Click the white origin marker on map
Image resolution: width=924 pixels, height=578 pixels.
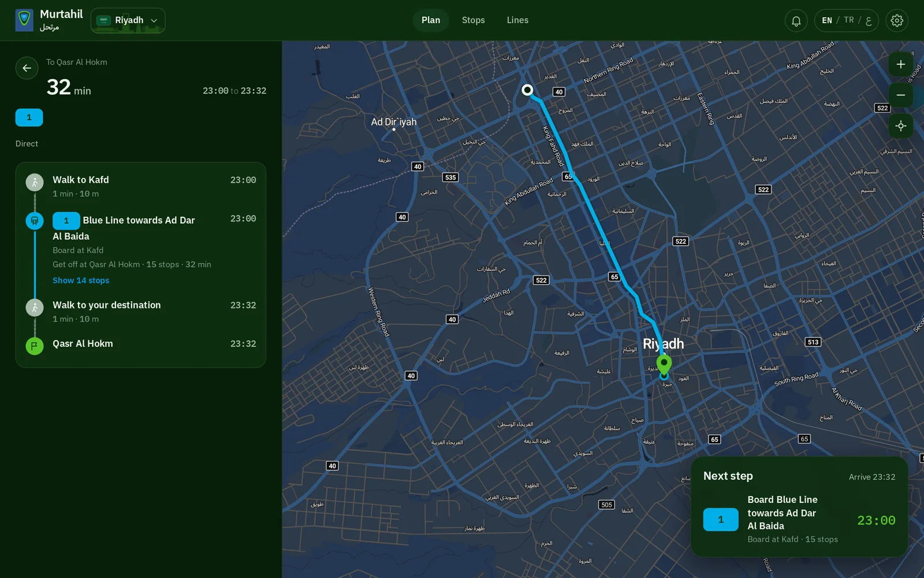[x=527, y=90]
